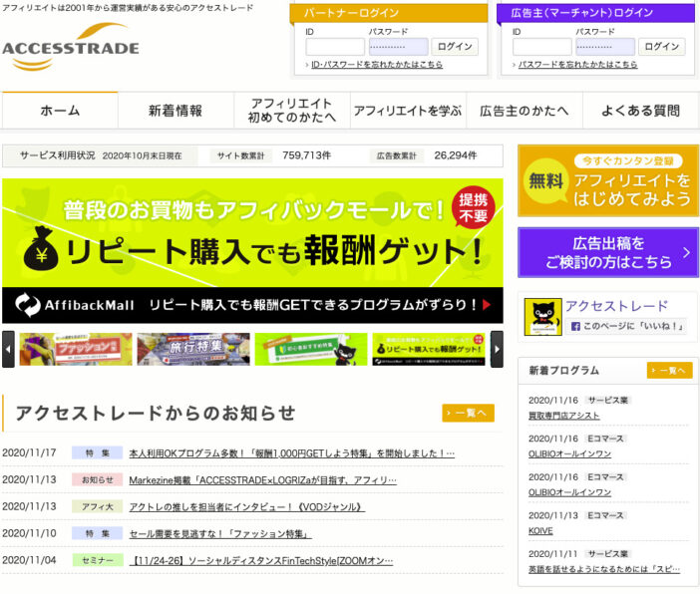Click 一覧へ button in 新着プログラム panel
This screenshot has height=594, width=700.
670,371
